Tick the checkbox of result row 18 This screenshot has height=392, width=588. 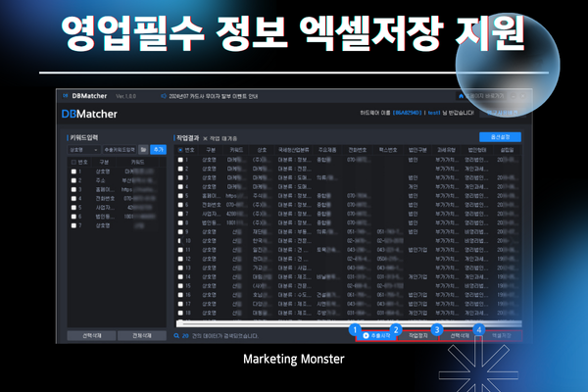180,313
